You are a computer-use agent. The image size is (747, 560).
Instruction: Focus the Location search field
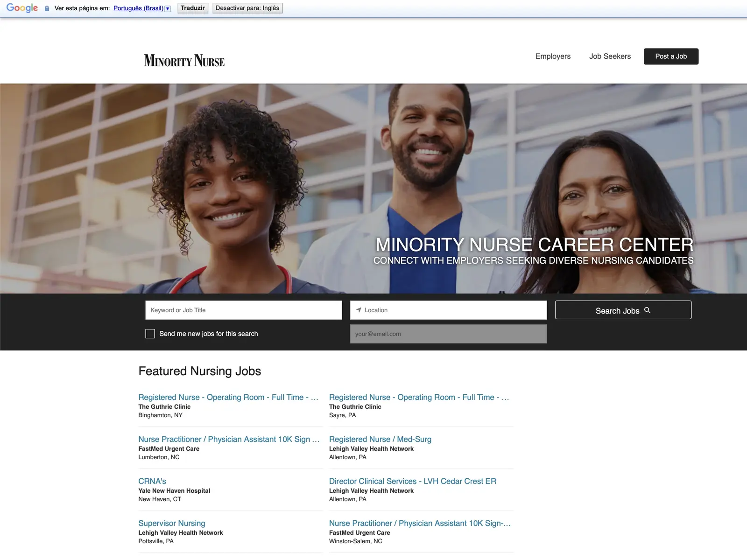tap(448, 310)
